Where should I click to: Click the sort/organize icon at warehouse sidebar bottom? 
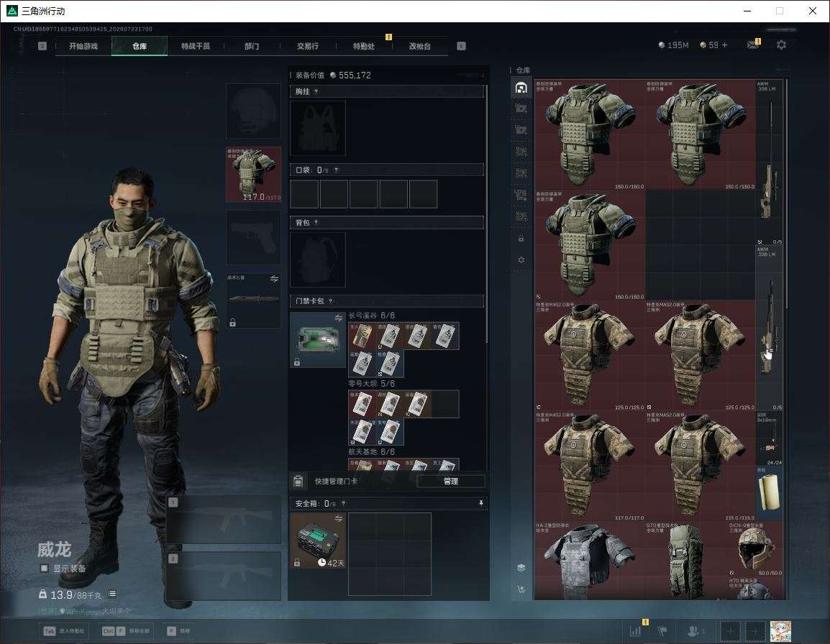pos(521,589)
